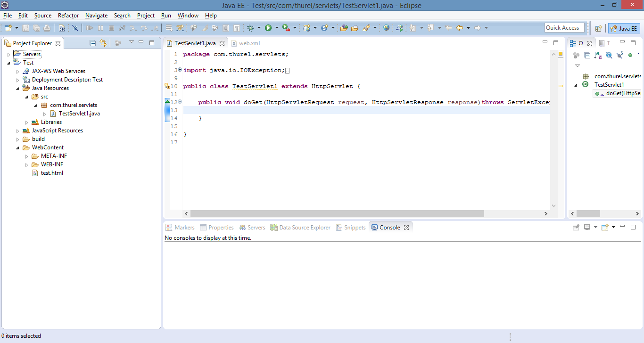
Task: Collapse All in Project Explorer
Action: click(93, 43)
